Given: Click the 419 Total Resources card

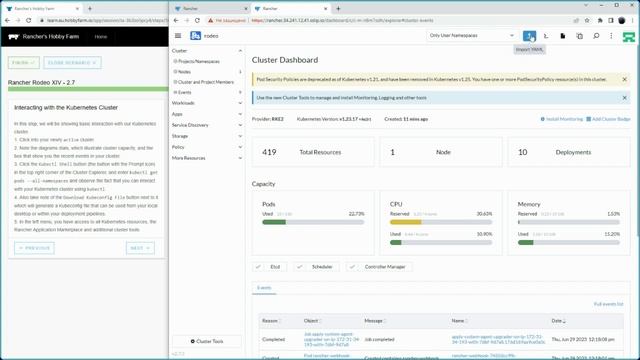Looking at the screenshot, I should pos(313,152).
